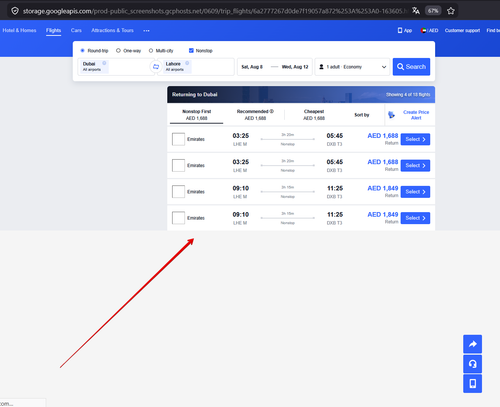Click the passenger person icon
The height and width of the screenshot is (407, 500).
321,67
